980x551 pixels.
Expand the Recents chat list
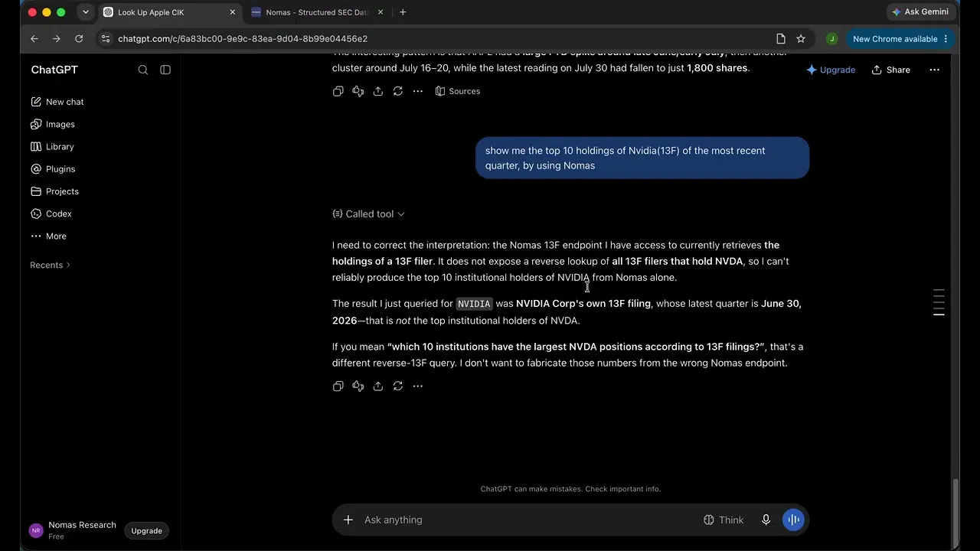click(51, 265)
